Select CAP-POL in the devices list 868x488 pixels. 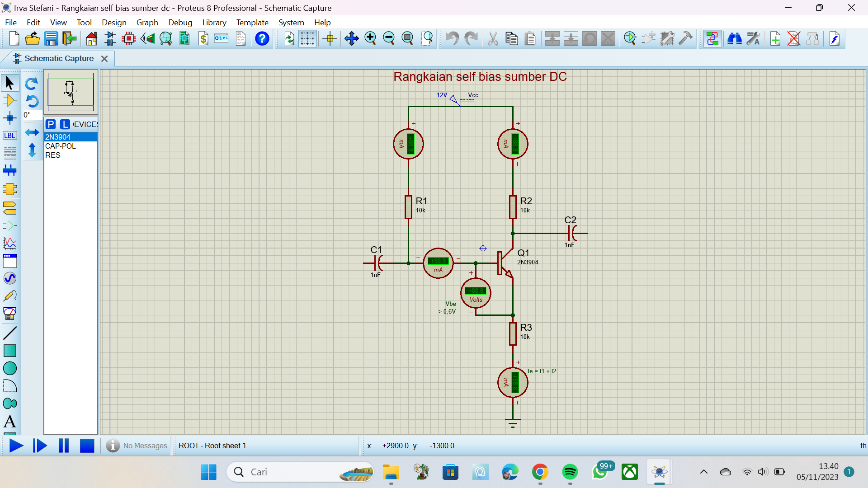61,146
